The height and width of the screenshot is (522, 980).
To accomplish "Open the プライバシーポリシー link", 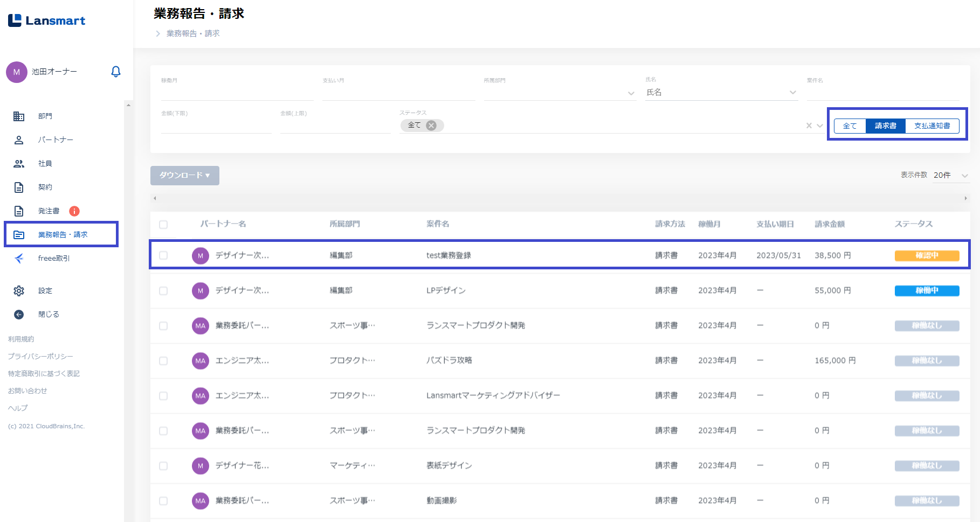I will point(40,357).
